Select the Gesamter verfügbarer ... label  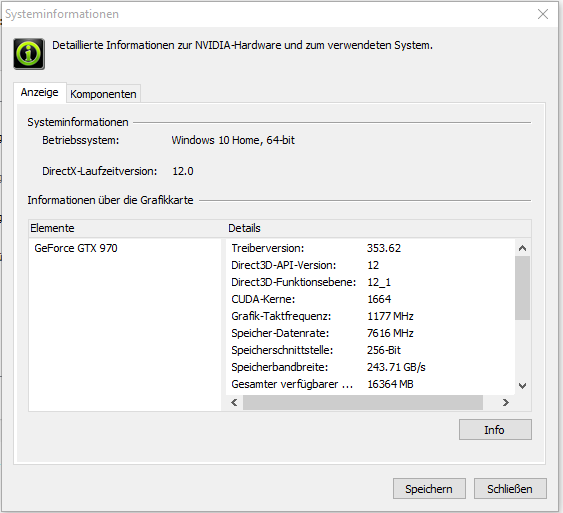click(x=292, y=384)
